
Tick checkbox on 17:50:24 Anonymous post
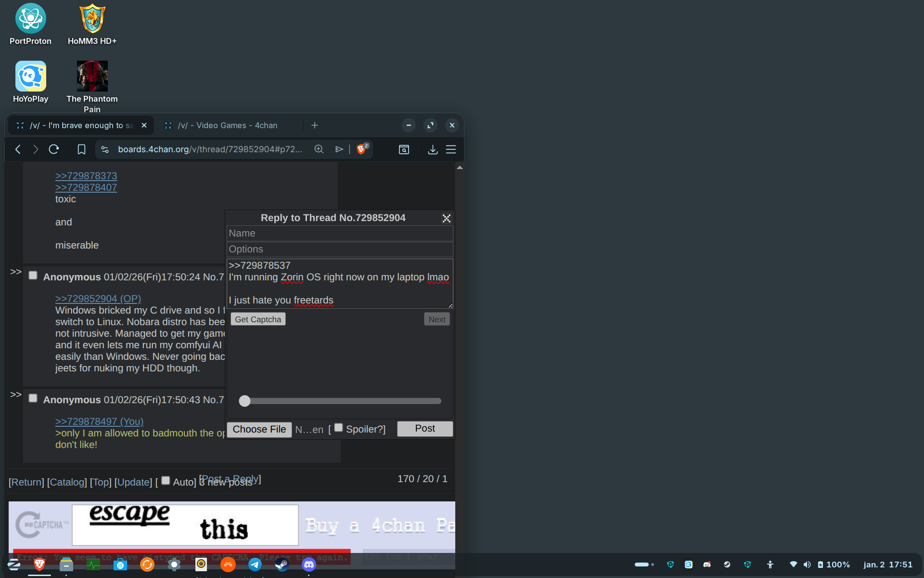click(33, 276)
